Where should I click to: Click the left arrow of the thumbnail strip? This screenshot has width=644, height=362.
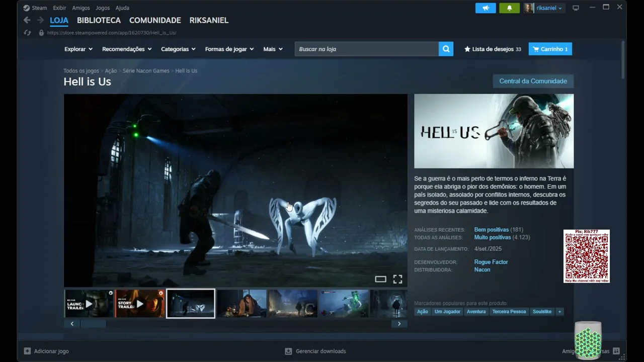pos(72,324)
